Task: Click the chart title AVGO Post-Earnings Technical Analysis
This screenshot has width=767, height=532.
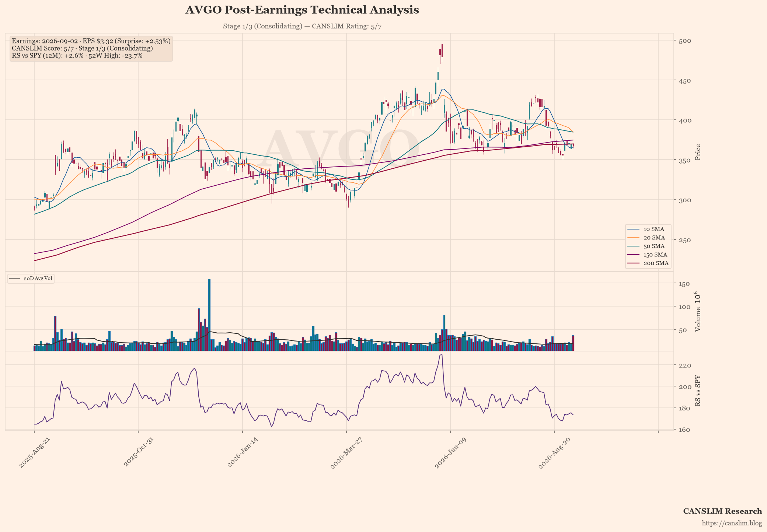Action: point(302,10)
